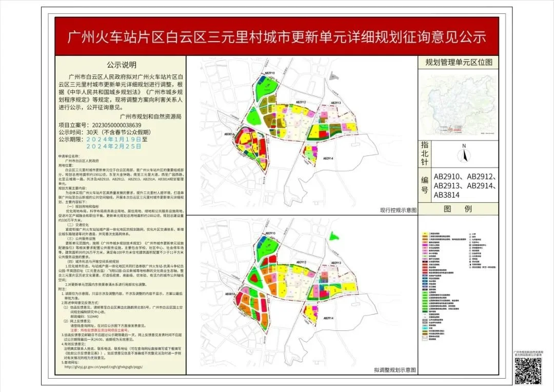The image size is (554, 392).
Task: Click the '公示说明' heading
Action: (x=122, y=65)
